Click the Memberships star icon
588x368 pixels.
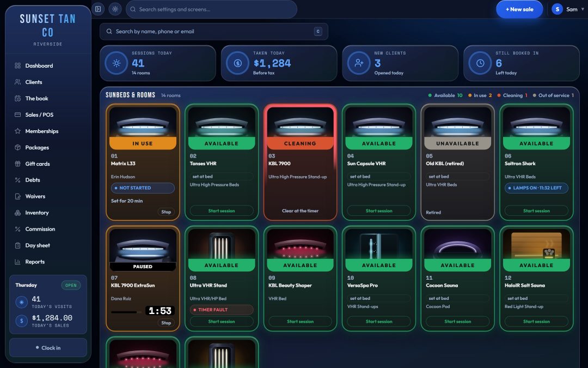tap(17, 131)
